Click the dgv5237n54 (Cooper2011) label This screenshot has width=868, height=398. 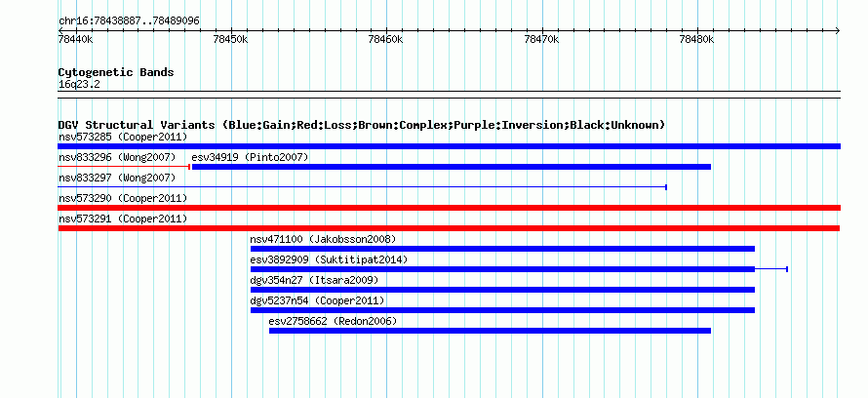tap(317, 300)
